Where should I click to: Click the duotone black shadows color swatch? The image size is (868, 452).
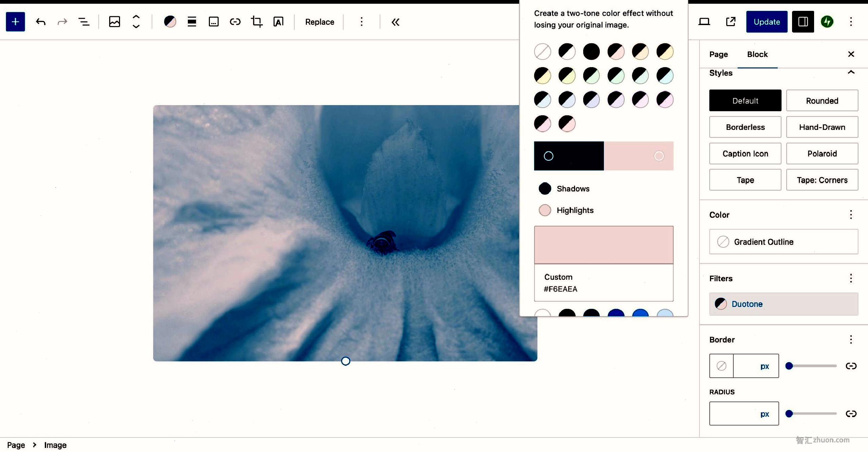click(x=545, y=189)
